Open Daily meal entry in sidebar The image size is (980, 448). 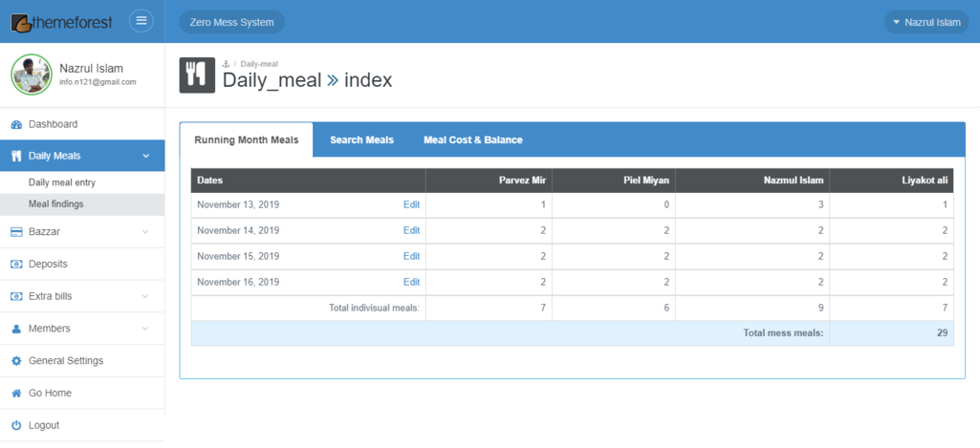[x=62, y=182]
